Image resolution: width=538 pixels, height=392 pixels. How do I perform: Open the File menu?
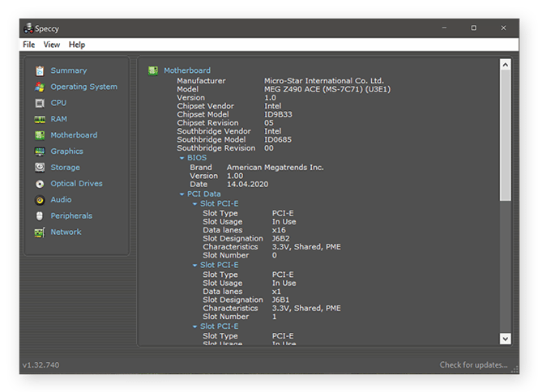29,45
